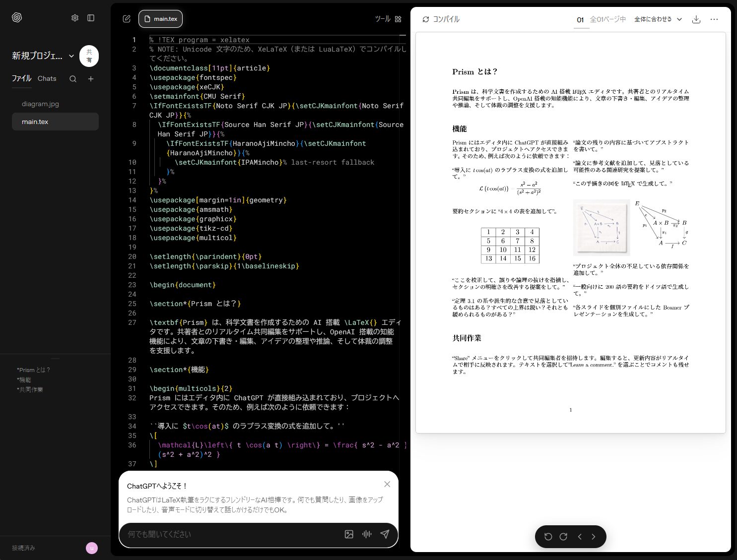Select diagram.jpg in the file list
This screenshot has width=737, height=560.
tap(40, 104)
